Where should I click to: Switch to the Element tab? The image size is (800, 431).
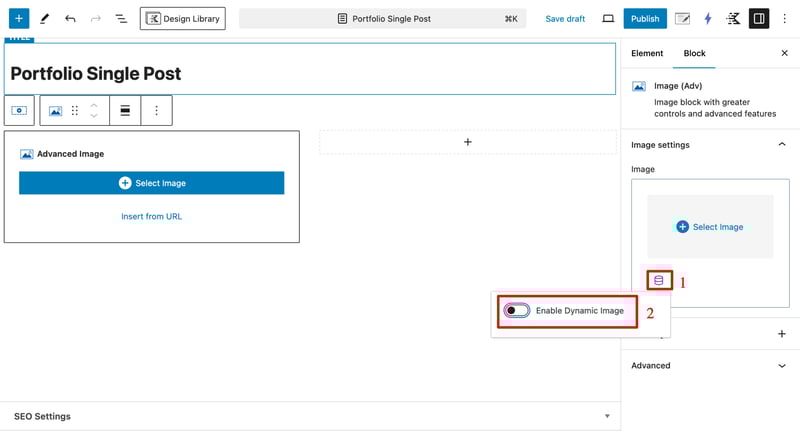click(x=647, y=53)
